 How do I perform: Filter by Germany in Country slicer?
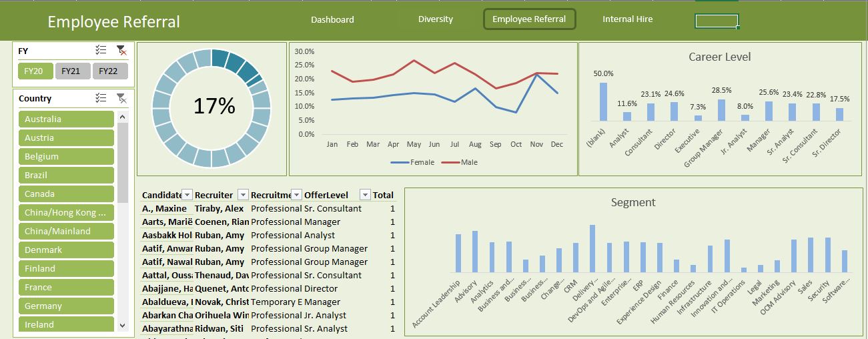[x=66, y=306]
